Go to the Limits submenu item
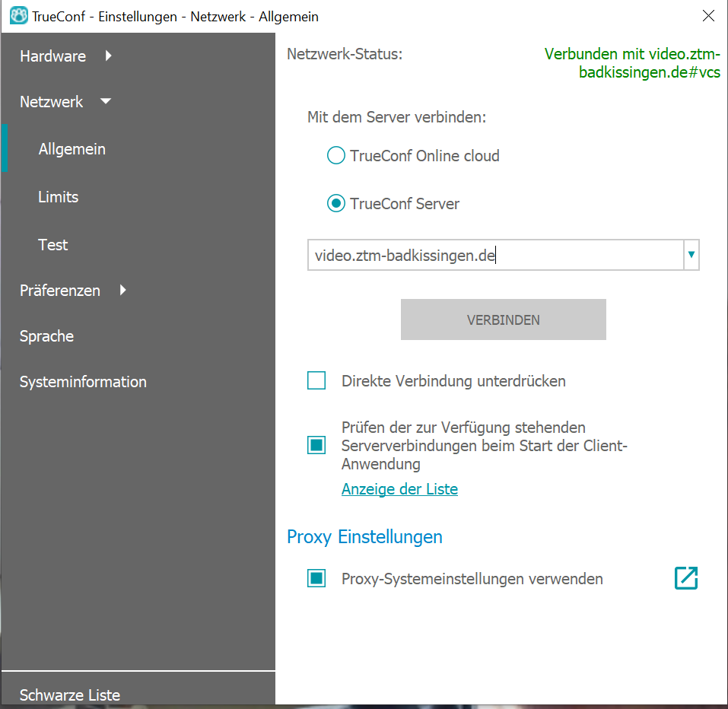The width and height of the screenshot is (728, 709). pyautogui.click(x=58, y=197)
